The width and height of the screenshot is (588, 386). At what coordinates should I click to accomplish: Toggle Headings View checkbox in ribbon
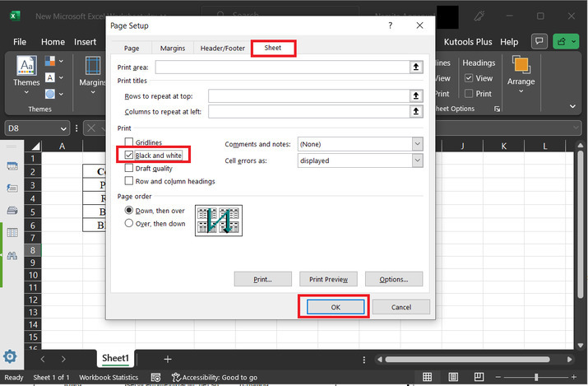click(x=469, y=78)
